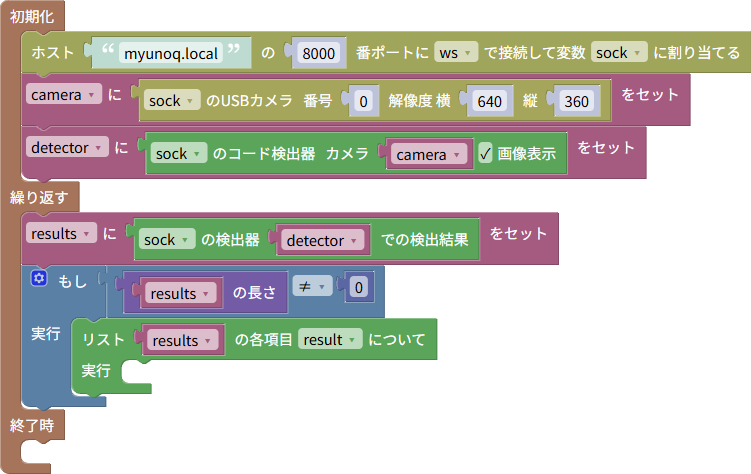Click the の各項目 text in loop block

[263, 339]
